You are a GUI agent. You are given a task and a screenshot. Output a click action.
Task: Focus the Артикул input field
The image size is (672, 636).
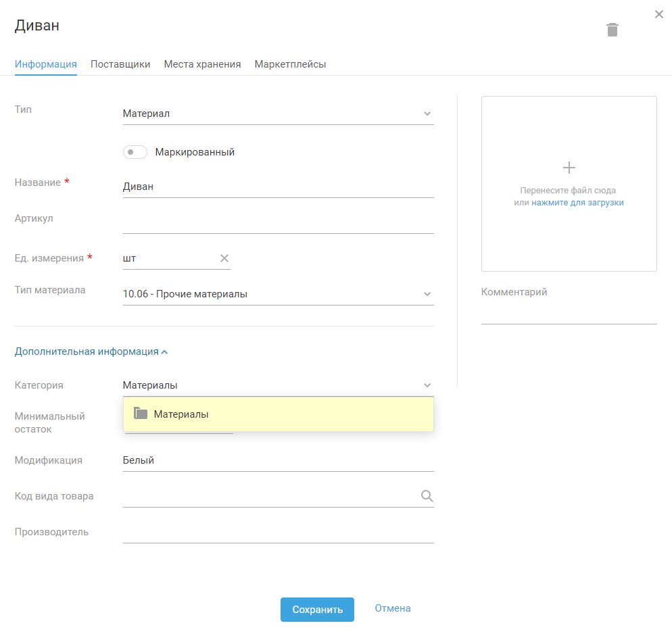click(x=278, y=222)
